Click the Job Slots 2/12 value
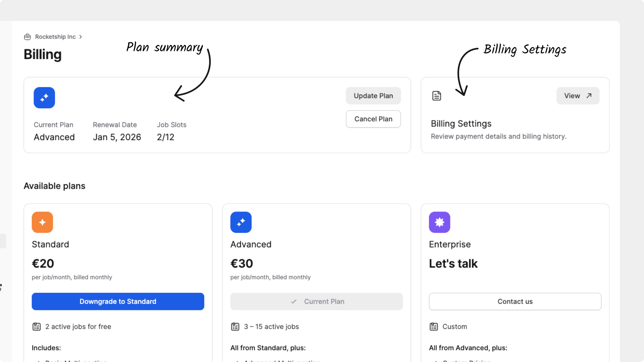 pos(165,137)
